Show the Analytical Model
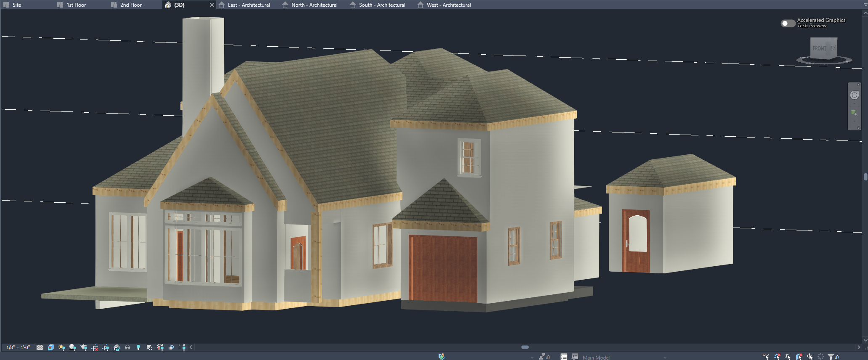868x360 pixels. (160, 347)
